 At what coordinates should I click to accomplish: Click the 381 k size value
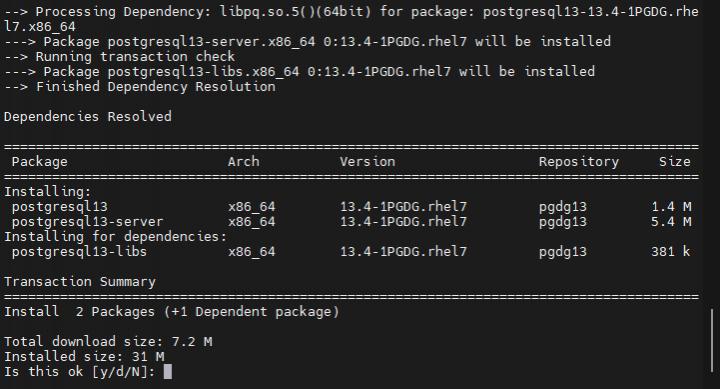pyautogui.click(x=670, y=251)
